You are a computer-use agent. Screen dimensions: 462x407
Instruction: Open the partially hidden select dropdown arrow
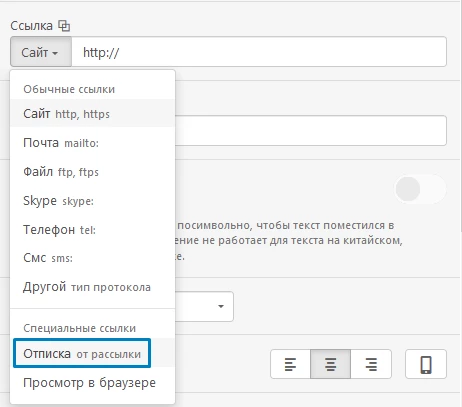coord(221,306)
